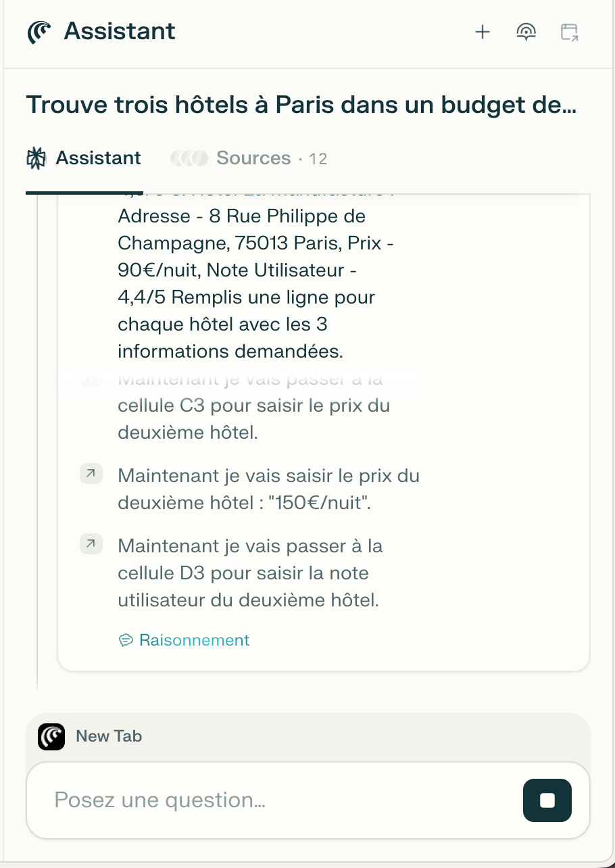Click the Assistant tab star icon
The height and width of the screenshot is (868, 615).
36,158
